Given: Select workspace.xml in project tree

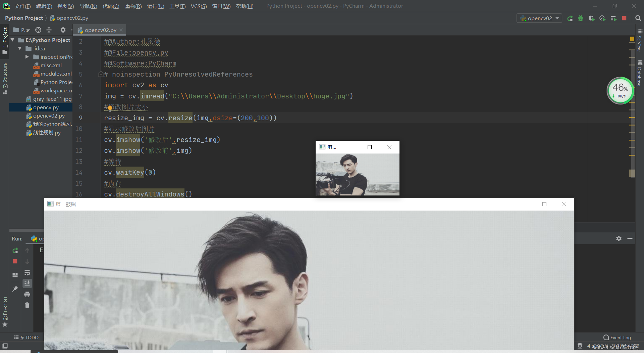Looking at the screenshot, I should coord(53,90).
